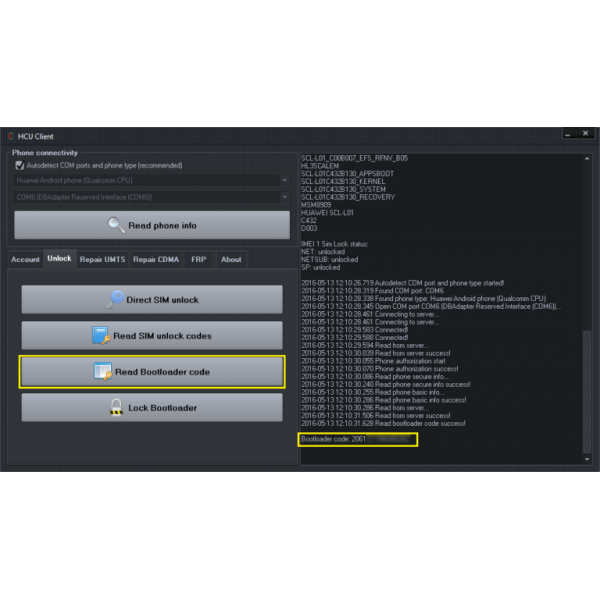Click the magnifier icon on Read phone info
The width and height of the screenshot is (600, 600).
click(x=116, y=225)
